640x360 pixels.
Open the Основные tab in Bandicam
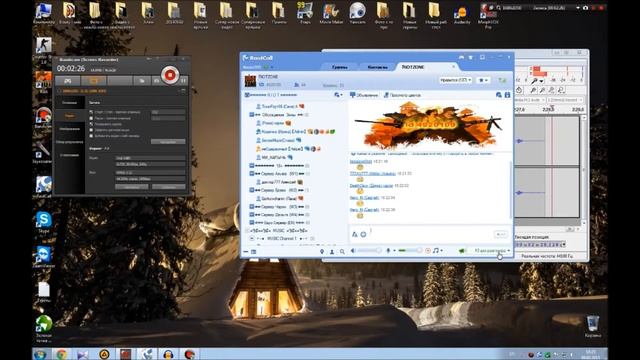tap(69, 103)
